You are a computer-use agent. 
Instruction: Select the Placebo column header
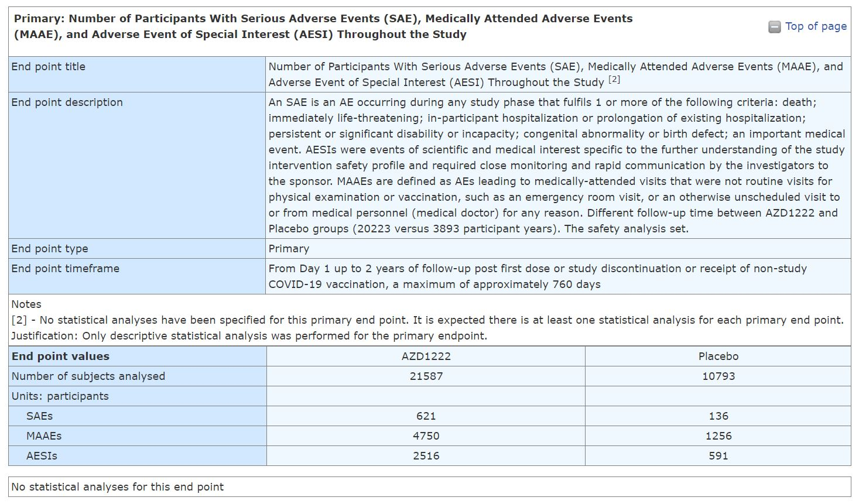click(x=718, y=356)
